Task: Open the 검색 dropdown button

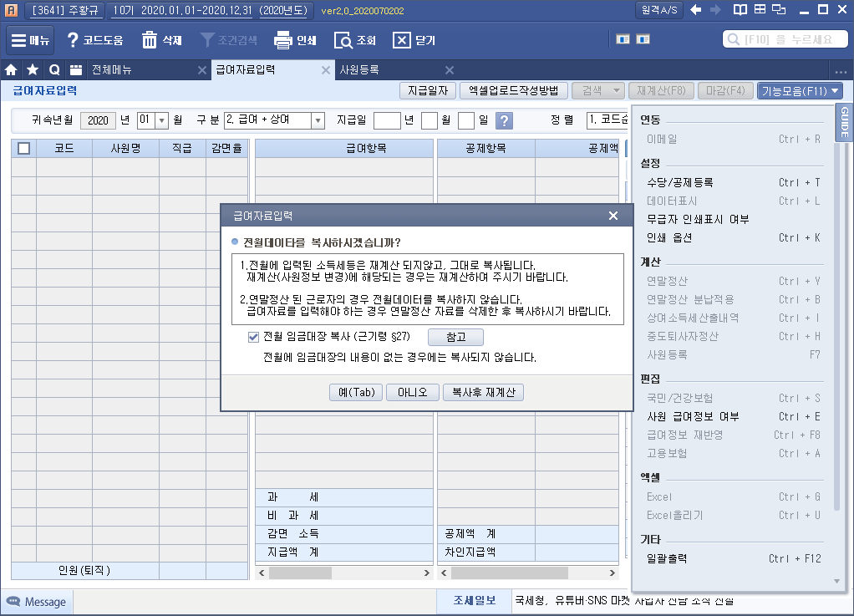Action: pos(597,91)
